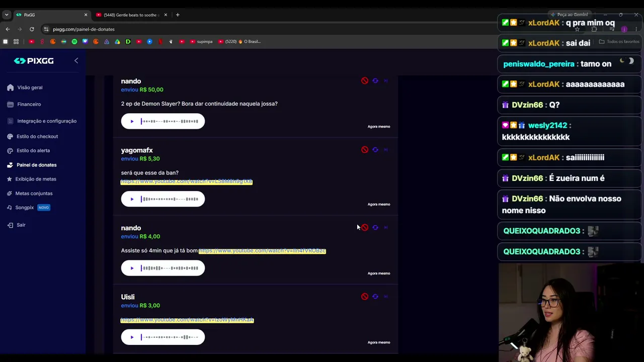Viewport: 644px width, 362px height.
Task: View site information for pixgg.com
Action: pyautogui.click(x=46, y=29)
